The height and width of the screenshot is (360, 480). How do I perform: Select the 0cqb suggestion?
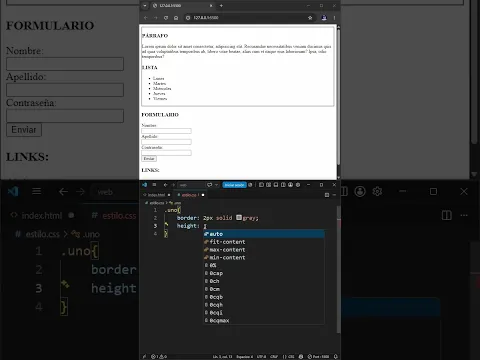tap(264, 297)
